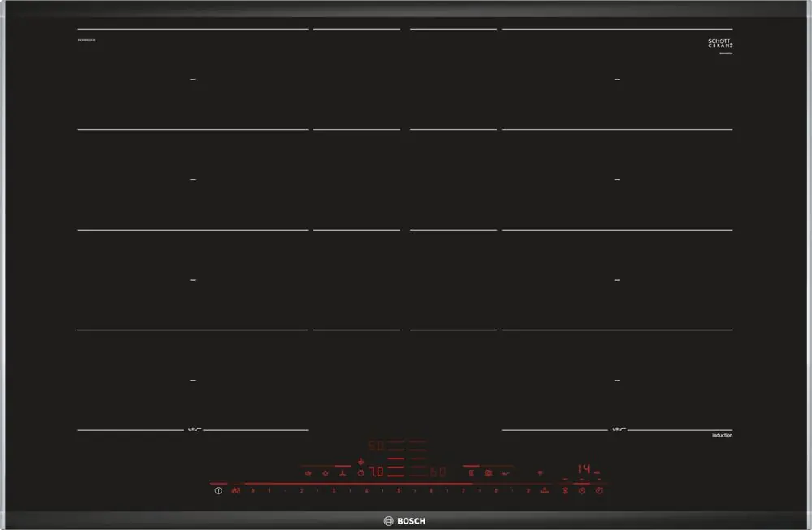Tap the three-pronged symbol left of timer
The image size is (812, 530).
click(x=343, y=473)
